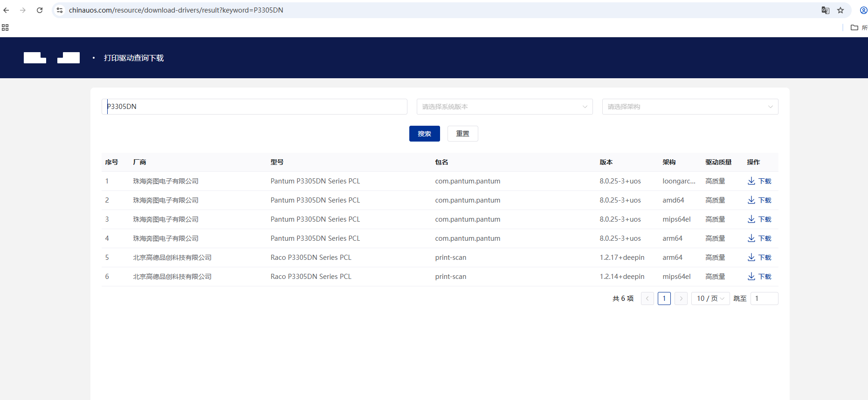Image resolution: width=868 pixels, height=400 pixels.
Task: Click 北京高德品创科技有限公司 in row 5
Action: pyautogui.click(x=172, y=258)
